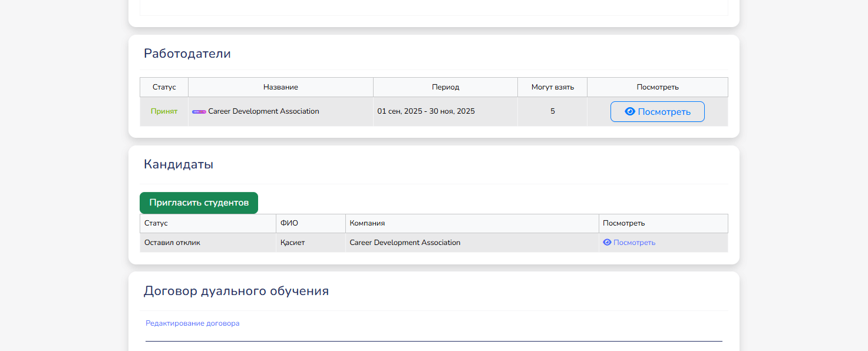Open the Редактирование договора link
The image size is (868, 351).
click(x=193, y=323)
